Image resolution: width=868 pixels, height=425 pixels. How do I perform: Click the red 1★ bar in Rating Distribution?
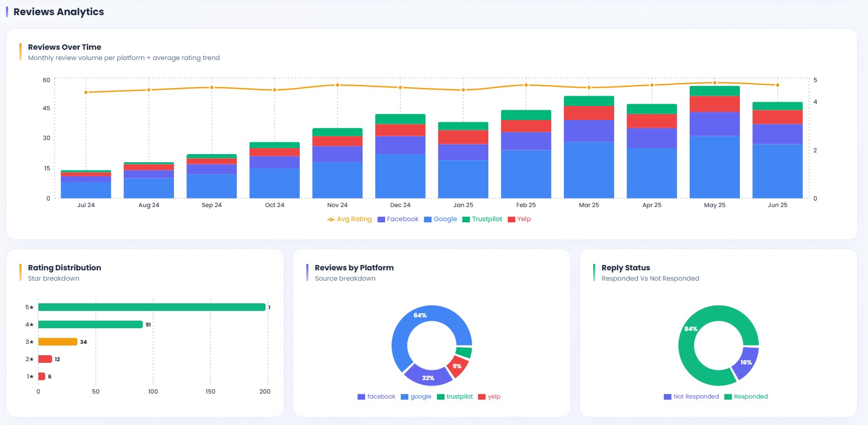click(x=42, y=376)
